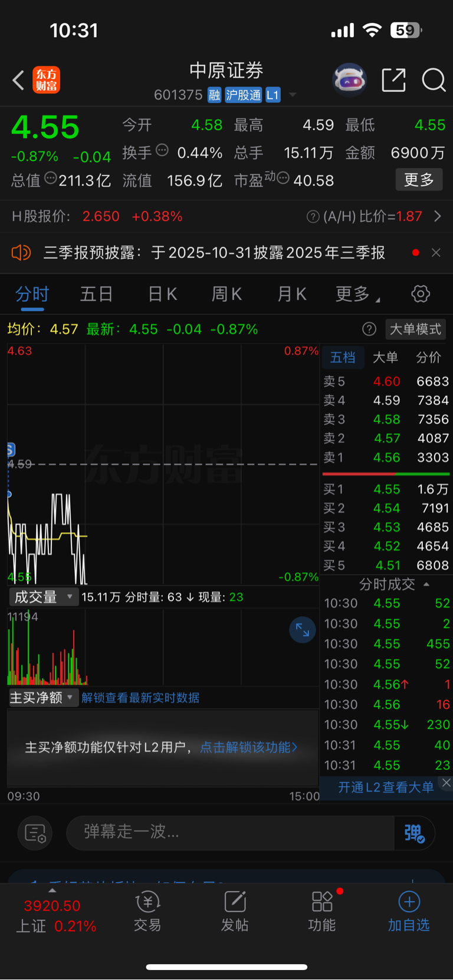Viewport: 453px width, 980px height.
Task: Switch to the 分时 chart tab
Action: (x=32, y=293)
